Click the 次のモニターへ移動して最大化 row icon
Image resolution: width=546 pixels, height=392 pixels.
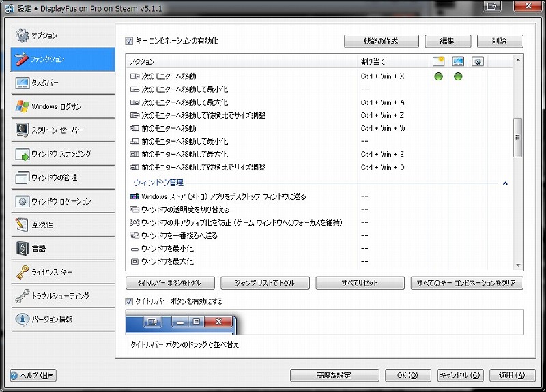point(134,102)
